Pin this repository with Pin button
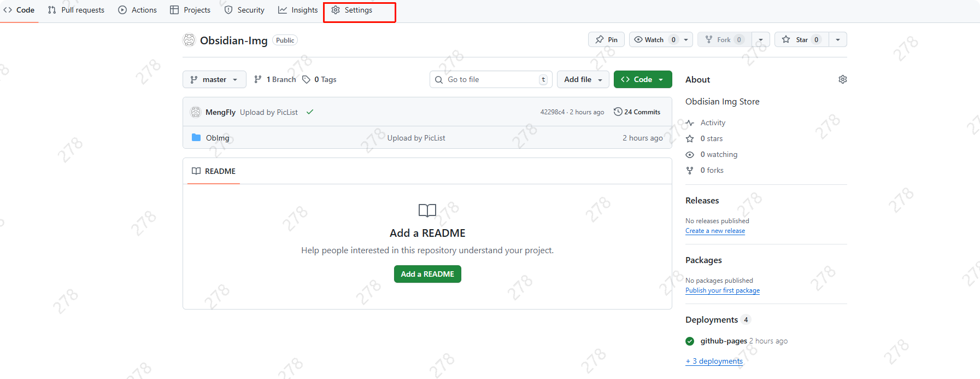 (606, 39)
